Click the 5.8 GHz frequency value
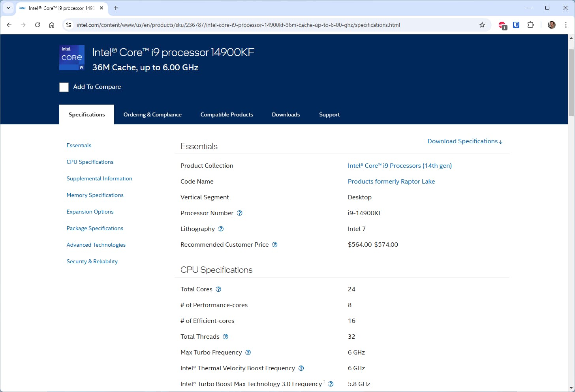The image size is (575, 392). click(x=359, y=384)
